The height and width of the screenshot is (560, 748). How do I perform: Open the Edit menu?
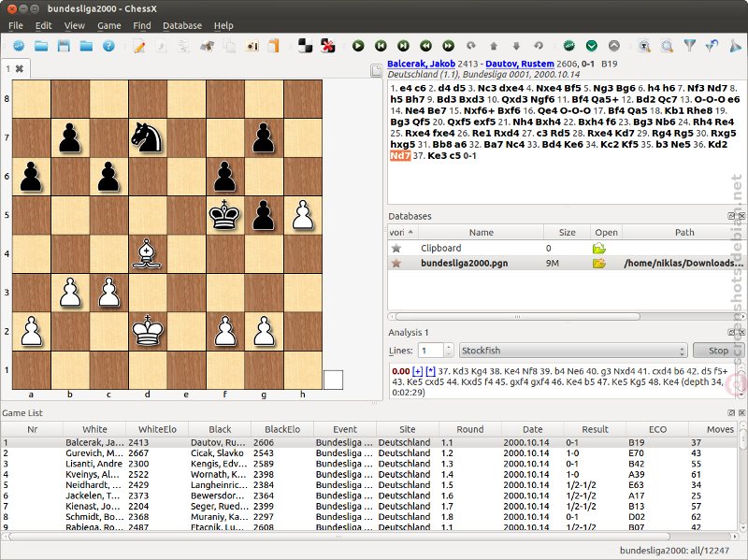click(x=43, y=26)
